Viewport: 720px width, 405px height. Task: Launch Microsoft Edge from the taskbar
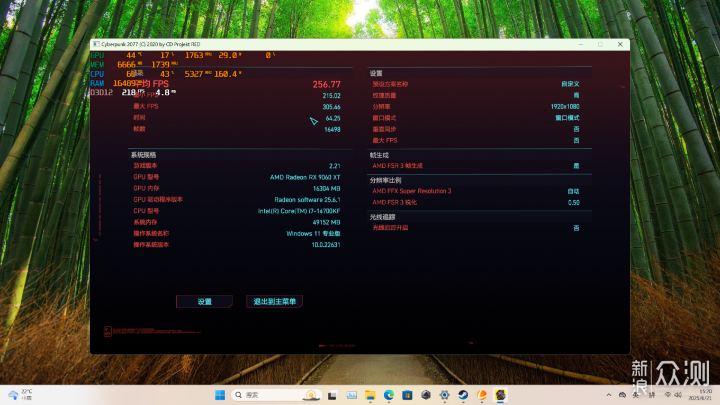pyautogui.click(x=389, y=395)
